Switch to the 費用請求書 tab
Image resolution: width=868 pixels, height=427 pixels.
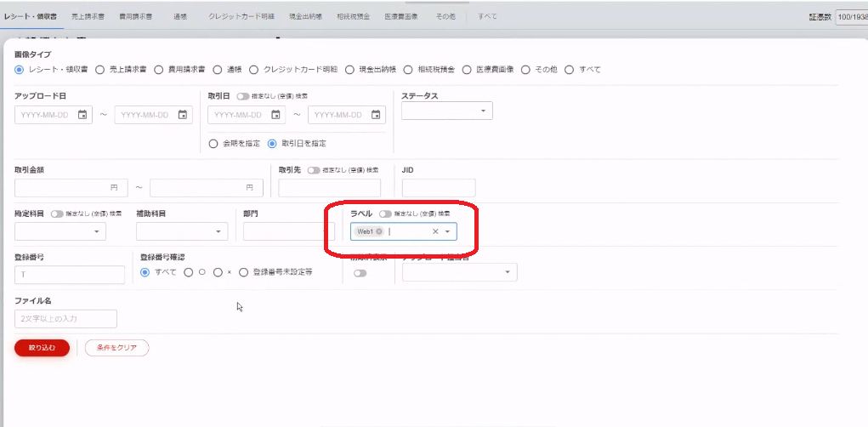point(136,17)
